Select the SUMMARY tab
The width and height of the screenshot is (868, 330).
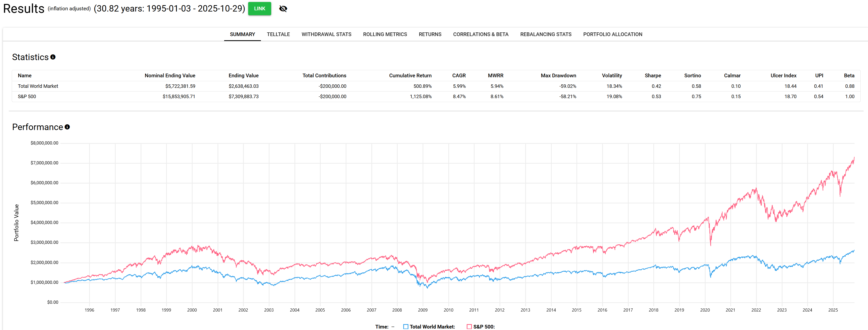(x=242, y=34)
